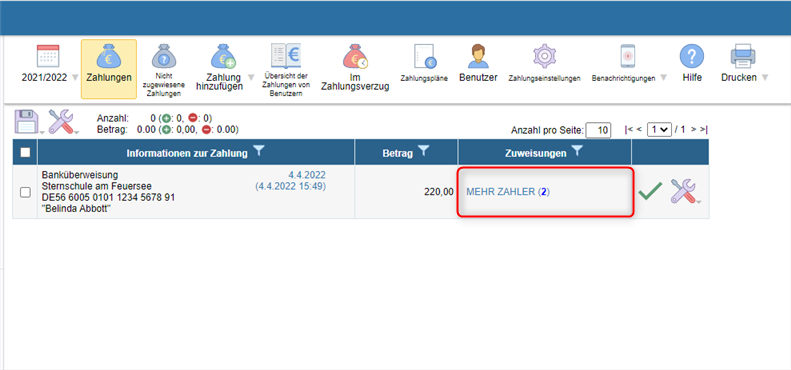Open the page number dropdown
Image resolution: width=791 pixels, height=370 pixels.
click(659, 130)
